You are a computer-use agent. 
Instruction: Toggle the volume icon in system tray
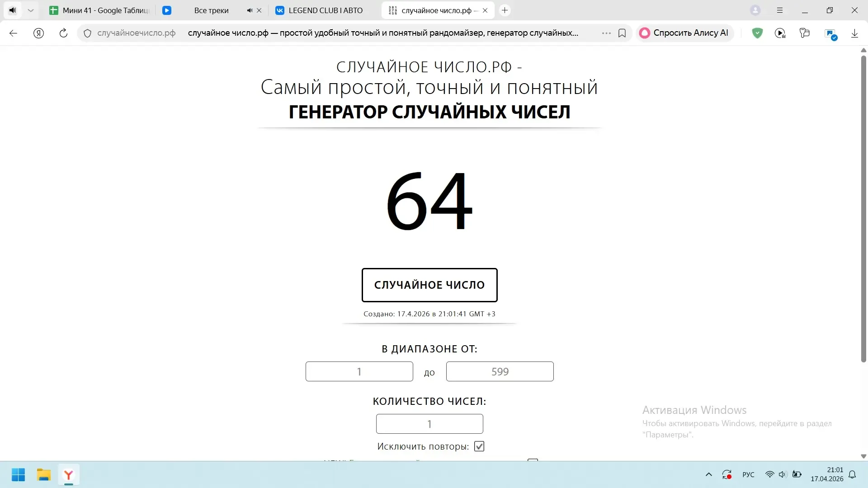783,474
